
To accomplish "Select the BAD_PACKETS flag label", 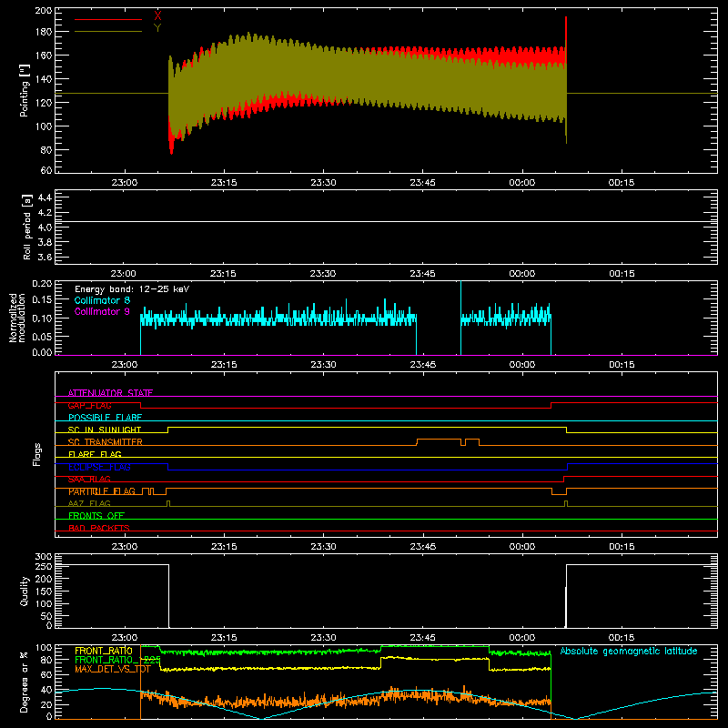I will (x=99, y=528).
